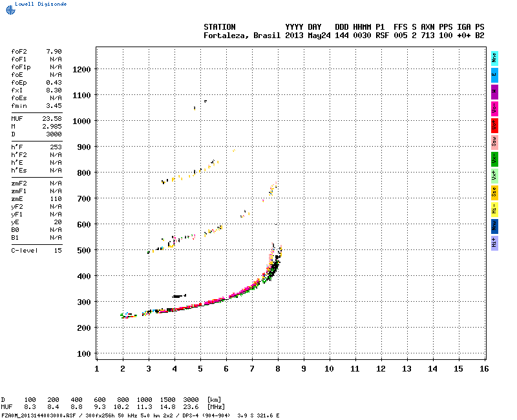
Task: Click the orange SSE legend swatch
Action: click(494, 193)
